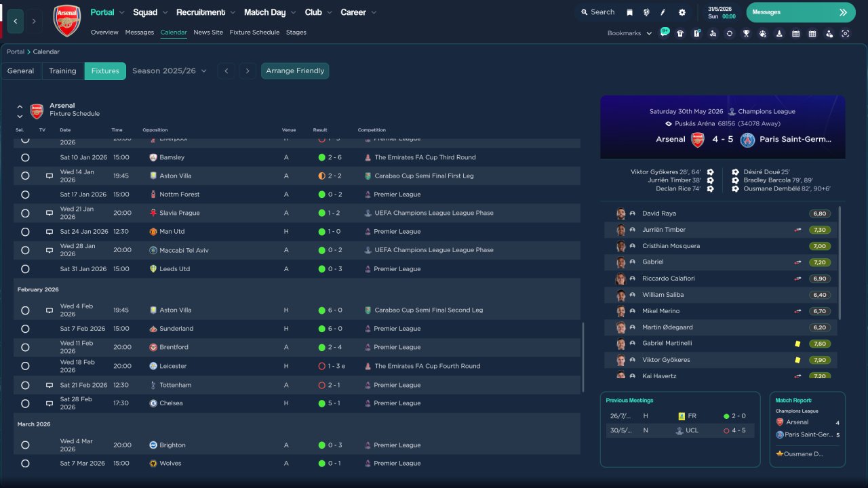Go forward using the right arrow button
The height and width of the screenshot is (488, 868).
tap(34, 21)
